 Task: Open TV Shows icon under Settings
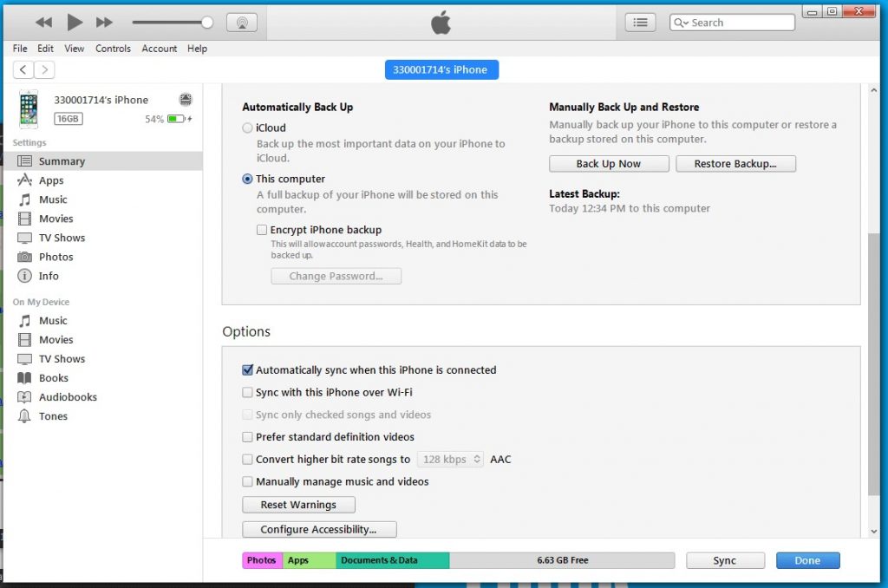coord(24,238)
